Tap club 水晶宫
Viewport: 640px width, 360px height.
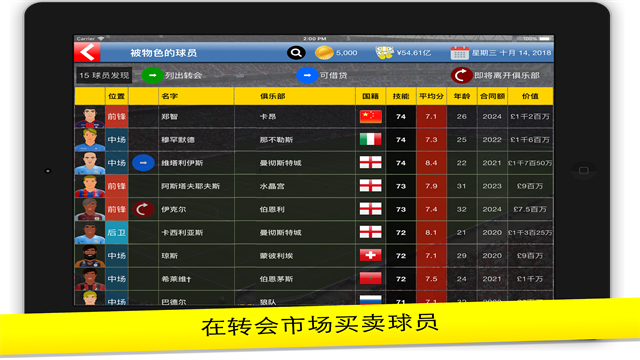tap(272, 186)
